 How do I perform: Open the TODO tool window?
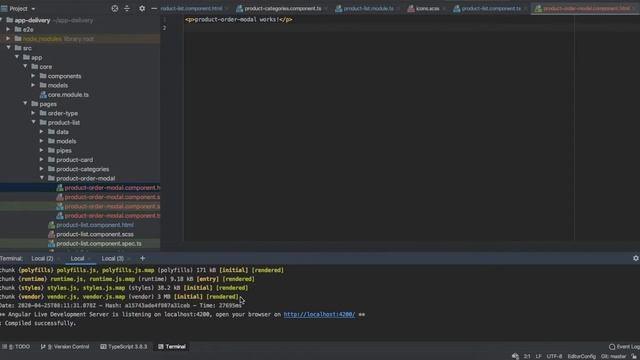click(x=16, y=347)
